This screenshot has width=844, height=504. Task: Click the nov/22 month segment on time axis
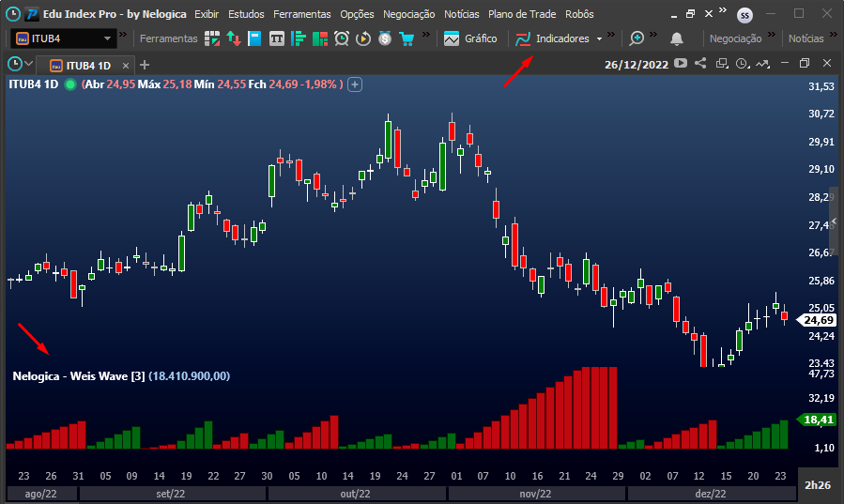point(535,494)
